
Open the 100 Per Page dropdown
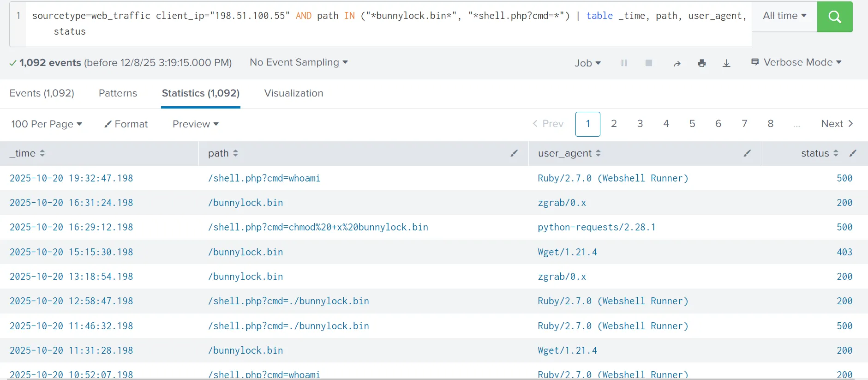click(x=47, y=124)
